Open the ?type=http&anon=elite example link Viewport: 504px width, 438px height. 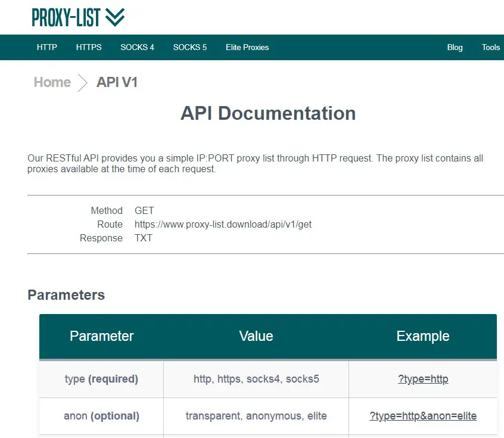click(423, 416)
